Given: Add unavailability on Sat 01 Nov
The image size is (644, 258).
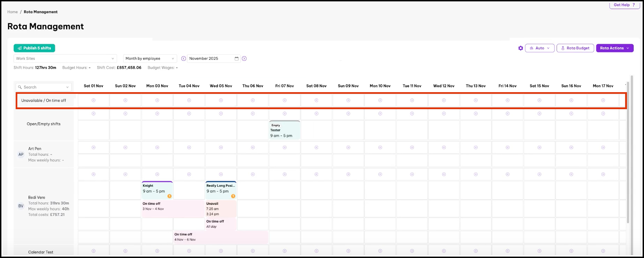Looking at the screenshot, I should (93, 100).
